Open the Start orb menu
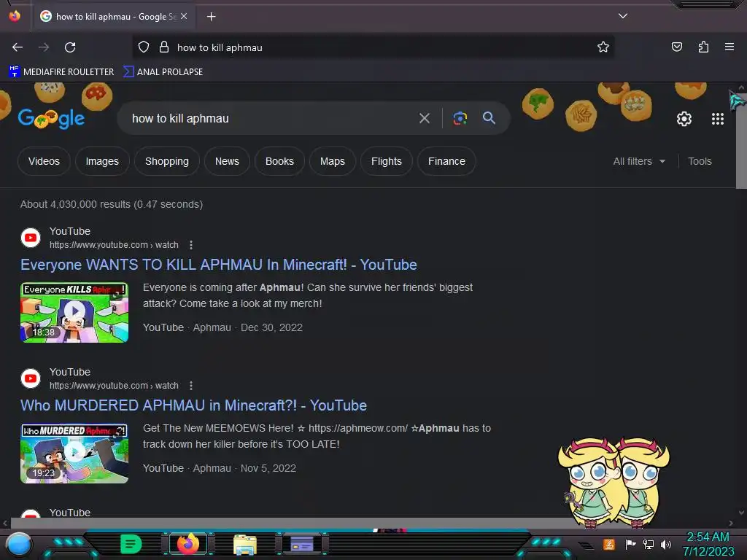The width and height of the screenshot is (747, 560). 19,544
